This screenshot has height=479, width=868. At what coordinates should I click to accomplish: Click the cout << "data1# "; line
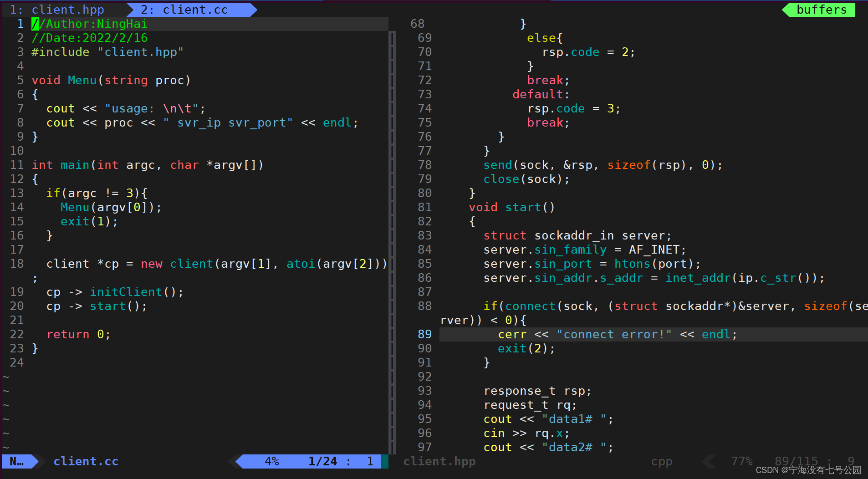(x=548, y=419)
